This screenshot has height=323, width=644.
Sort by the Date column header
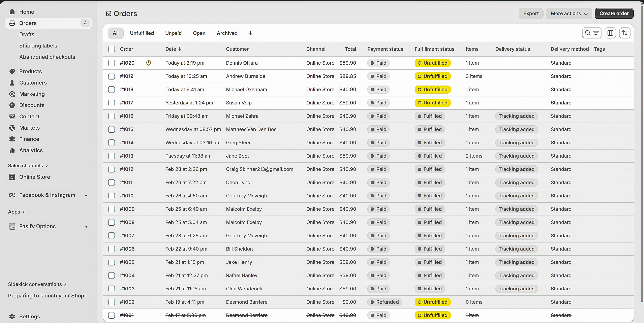(x=173, y=49)
